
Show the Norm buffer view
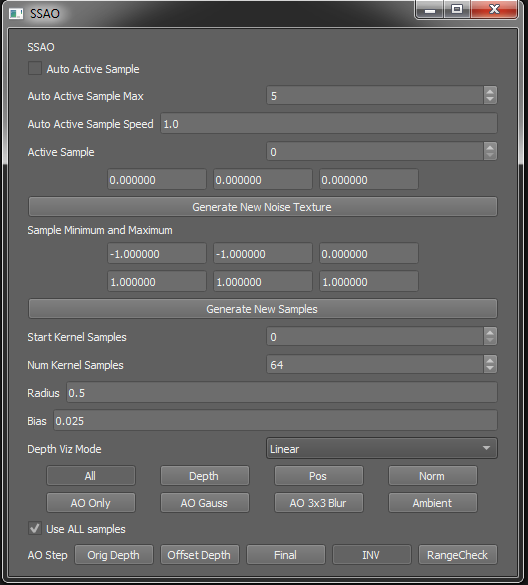[432, 476]
